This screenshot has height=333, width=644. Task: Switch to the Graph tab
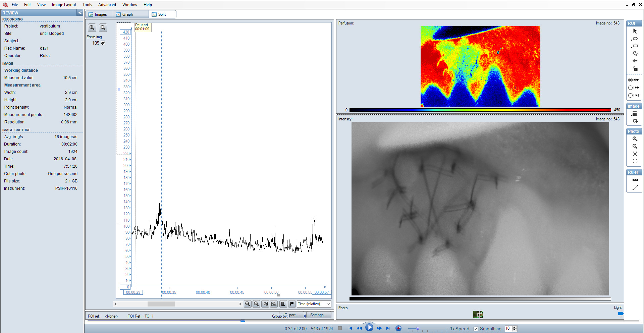tap(127, 14)
